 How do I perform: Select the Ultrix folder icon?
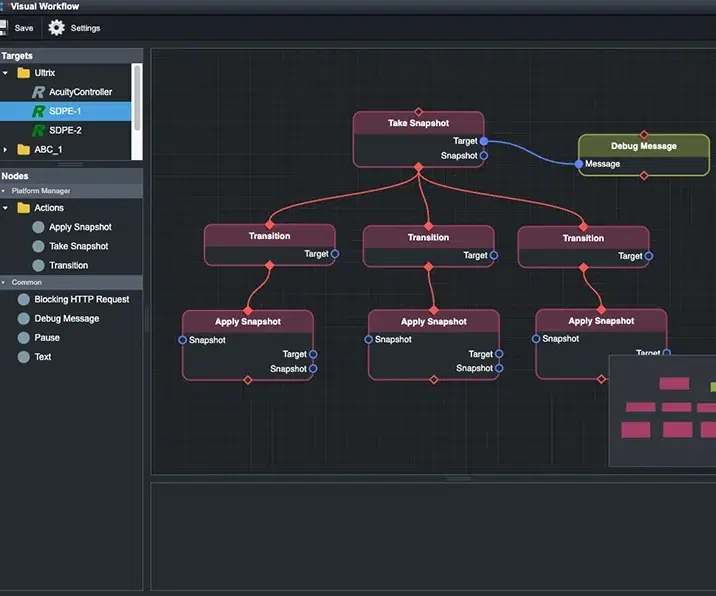[24, 73]
